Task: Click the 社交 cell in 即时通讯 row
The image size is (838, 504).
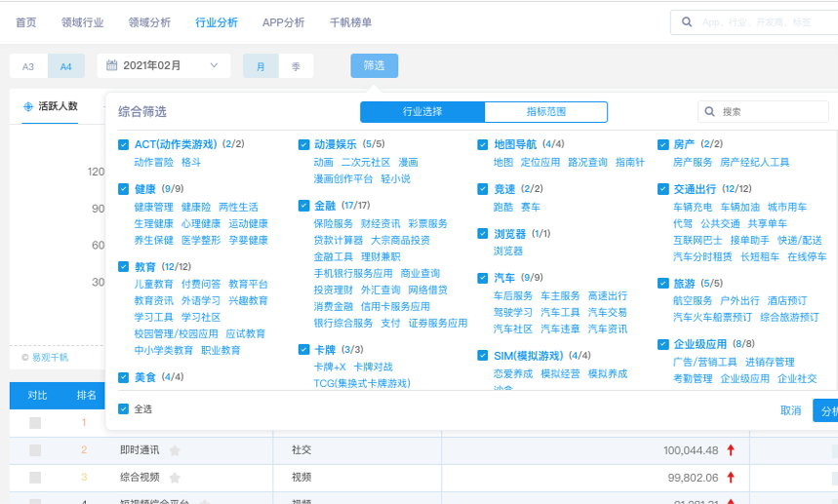Action: point(301,450)
